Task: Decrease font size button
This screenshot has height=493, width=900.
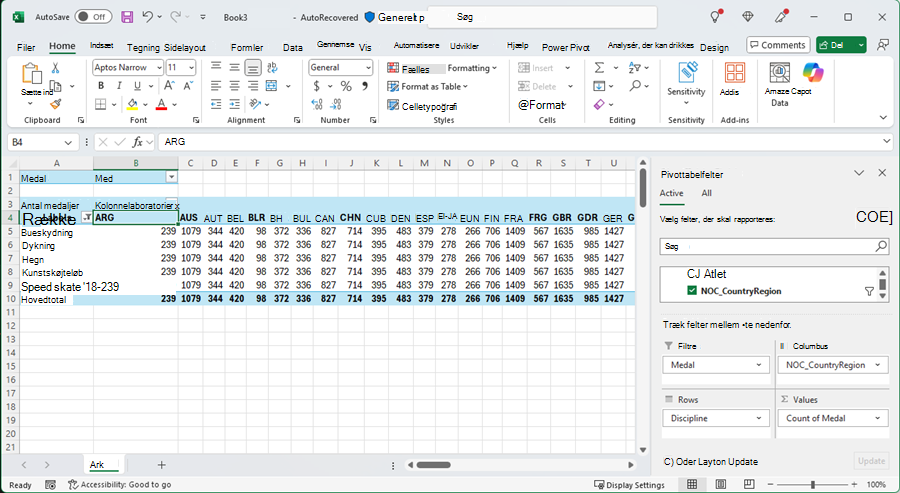Action: (x=188, y=86)
